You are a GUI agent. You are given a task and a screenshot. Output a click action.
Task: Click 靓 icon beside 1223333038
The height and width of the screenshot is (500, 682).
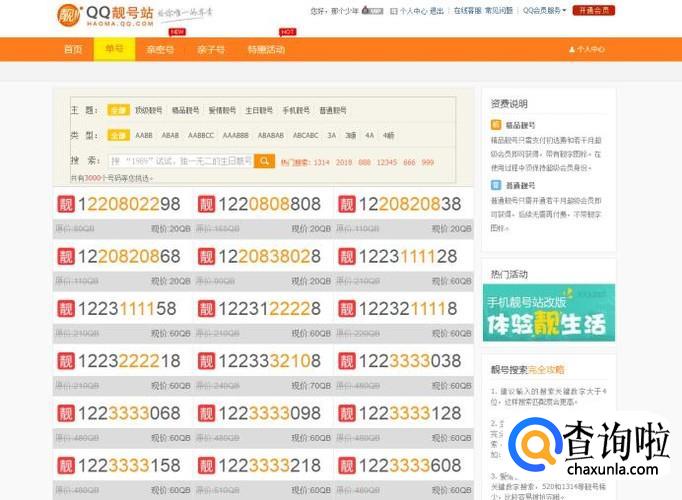pos(347,361)
